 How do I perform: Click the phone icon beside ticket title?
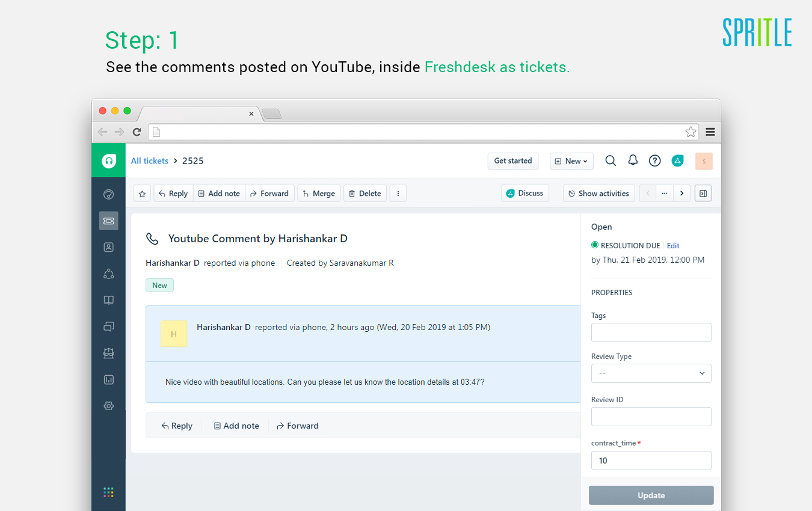point(152,239)
